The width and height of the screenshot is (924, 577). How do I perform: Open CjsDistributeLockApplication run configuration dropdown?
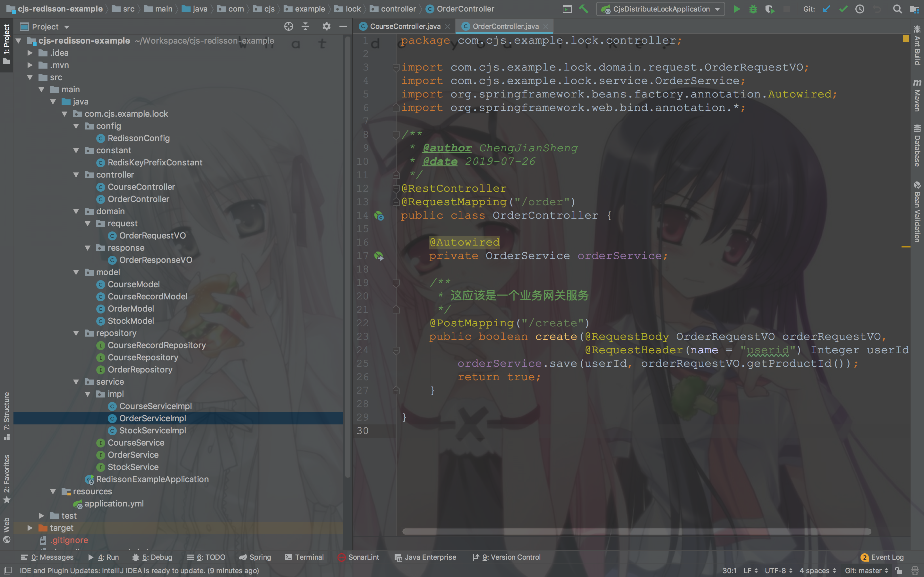661,9
